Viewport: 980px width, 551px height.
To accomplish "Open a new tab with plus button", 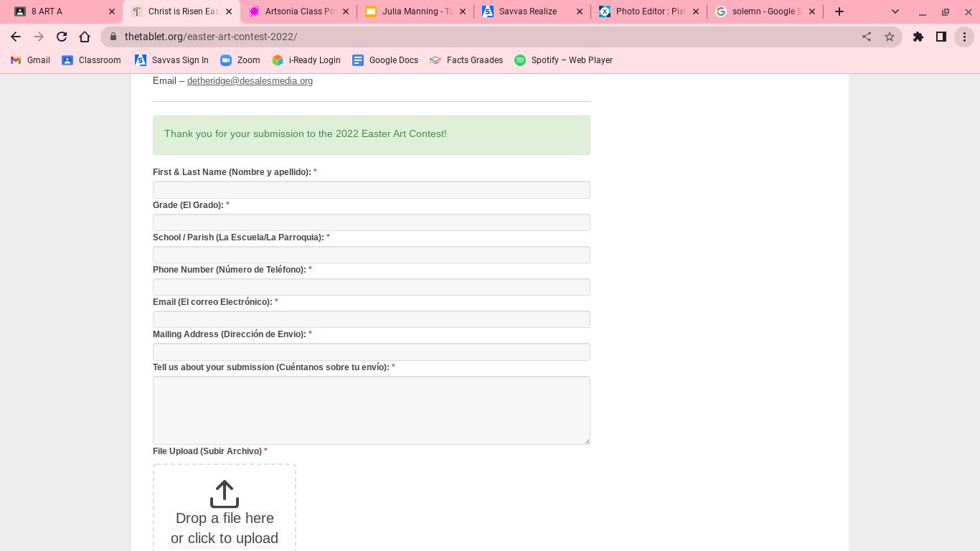I will point(839,11).
